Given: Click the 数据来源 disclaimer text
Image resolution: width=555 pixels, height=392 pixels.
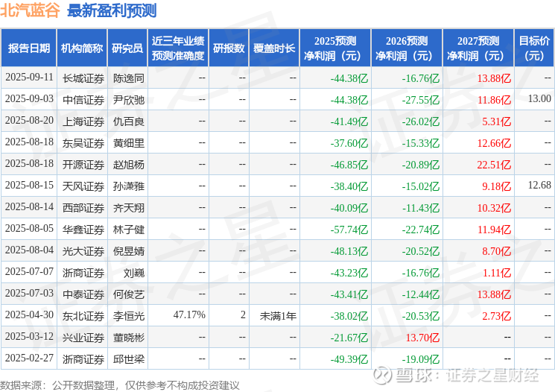Looking at the screenshot, I should click(x=120, y=385).
